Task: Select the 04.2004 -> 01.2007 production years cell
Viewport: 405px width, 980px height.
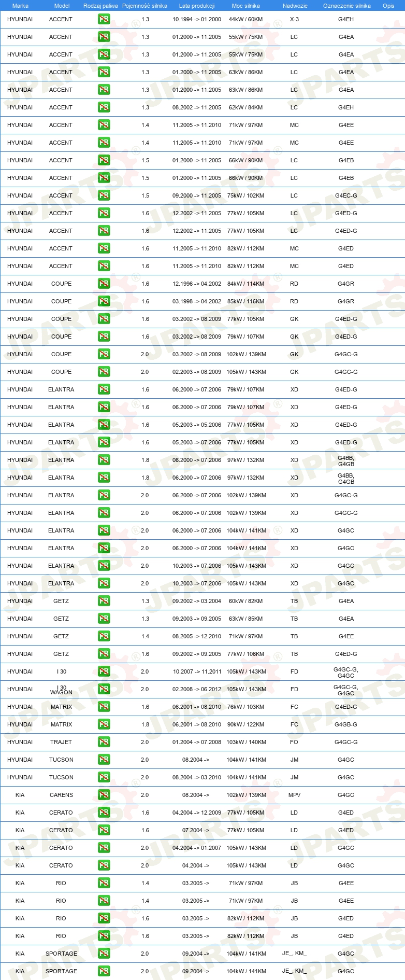Action: point(197,848)
